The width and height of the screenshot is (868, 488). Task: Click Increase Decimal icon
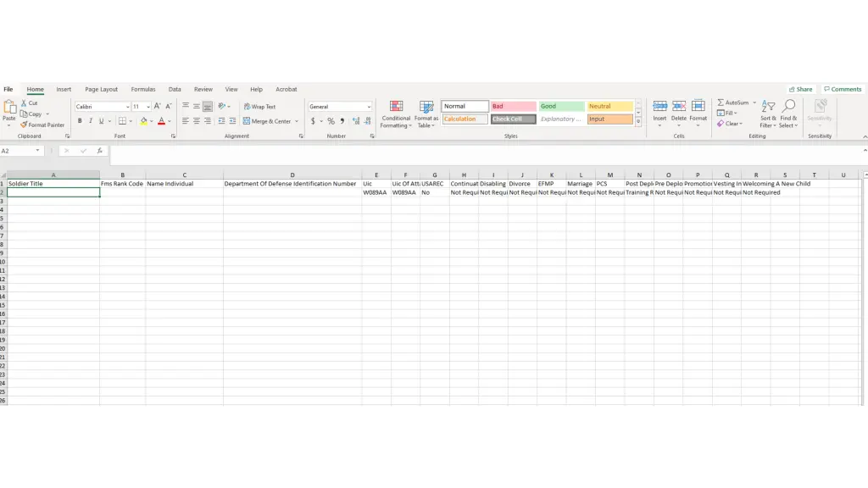coord(356,121)
